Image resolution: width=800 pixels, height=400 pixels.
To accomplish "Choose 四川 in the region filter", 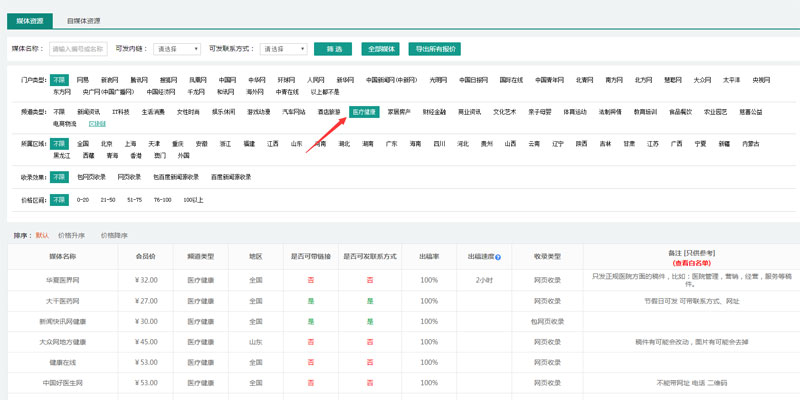I will 439,144.
